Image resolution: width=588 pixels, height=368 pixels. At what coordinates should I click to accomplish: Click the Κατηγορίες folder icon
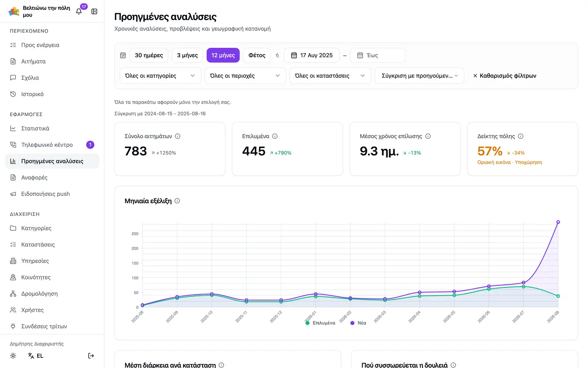click(13, 228)
